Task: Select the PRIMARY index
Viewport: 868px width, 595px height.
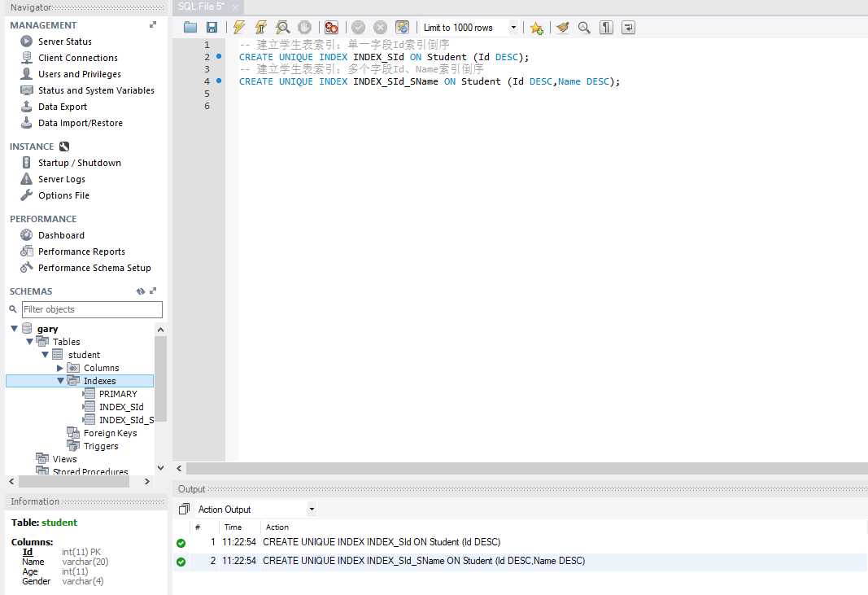Action: [118, 394]
